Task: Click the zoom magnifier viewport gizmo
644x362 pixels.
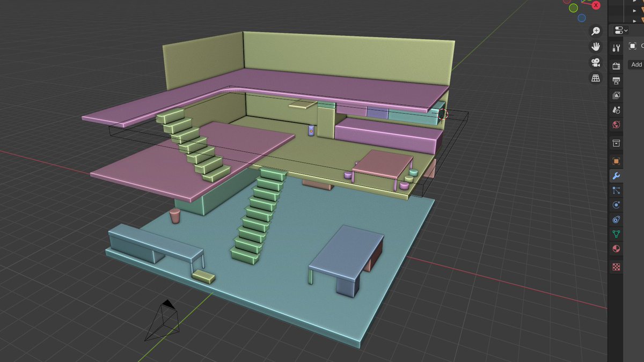Action: coord(595,31)
